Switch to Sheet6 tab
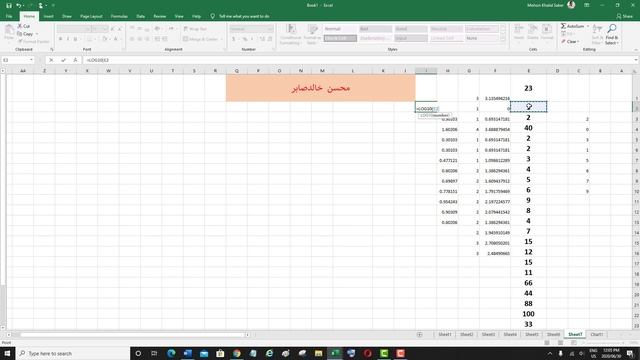640x360 pixels. tap(553, 334)
